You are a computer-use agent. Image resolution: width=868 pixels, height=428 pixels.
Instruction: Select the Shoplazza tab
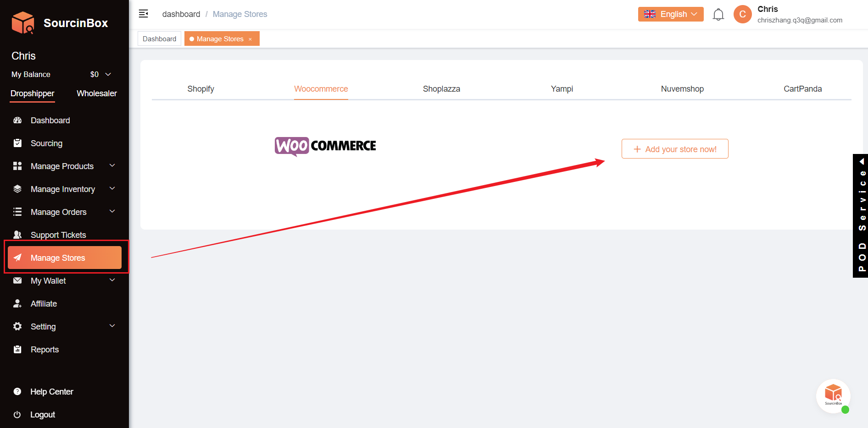441,89
